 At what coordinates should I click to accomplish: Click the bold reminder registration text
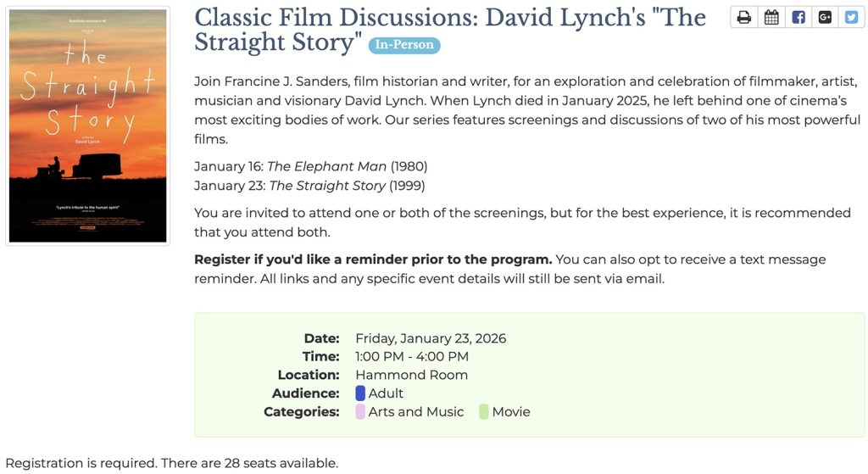click(x=373, y=259)
